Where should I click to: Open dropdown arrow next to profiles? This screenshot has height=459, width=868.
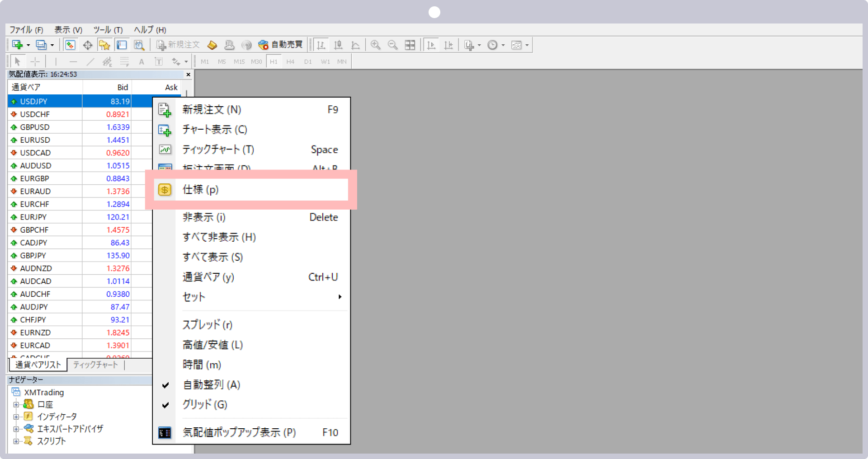(x=52, y=45)
